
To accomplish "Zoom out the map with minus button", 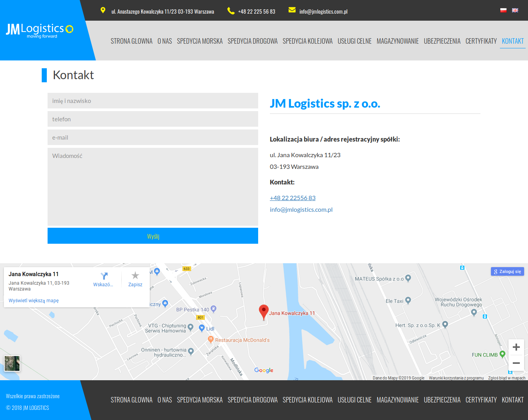I will (516, 363).
